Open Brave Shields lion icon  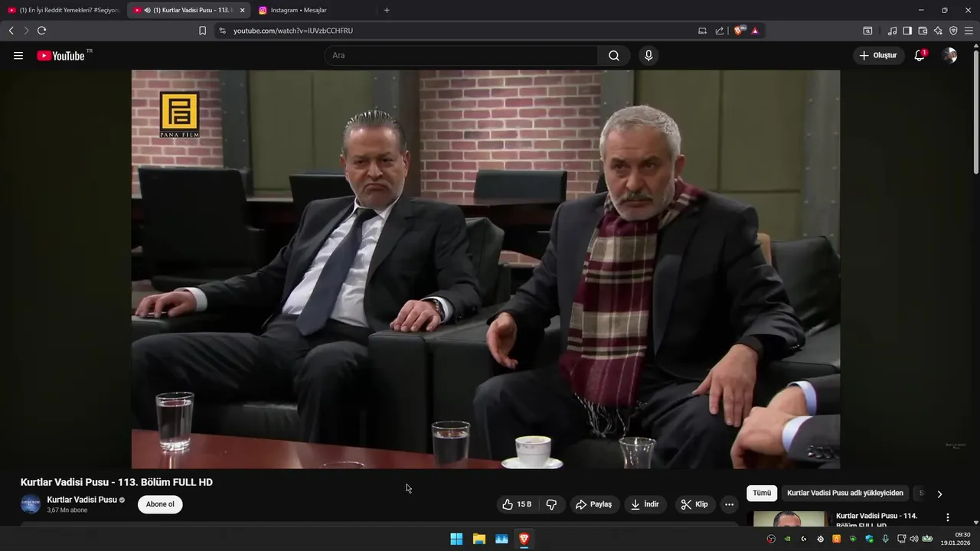[x=739, y=31]
